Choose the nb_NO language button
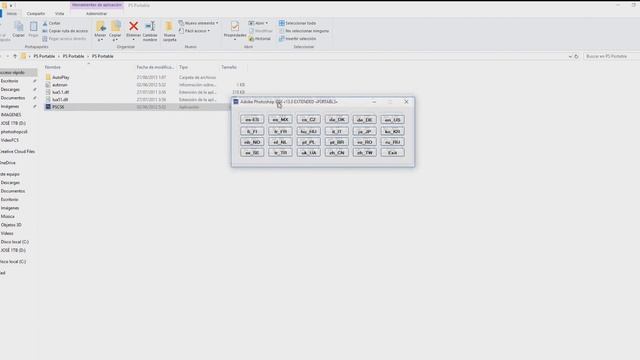 pyautogui.click(x=252, y=142)
